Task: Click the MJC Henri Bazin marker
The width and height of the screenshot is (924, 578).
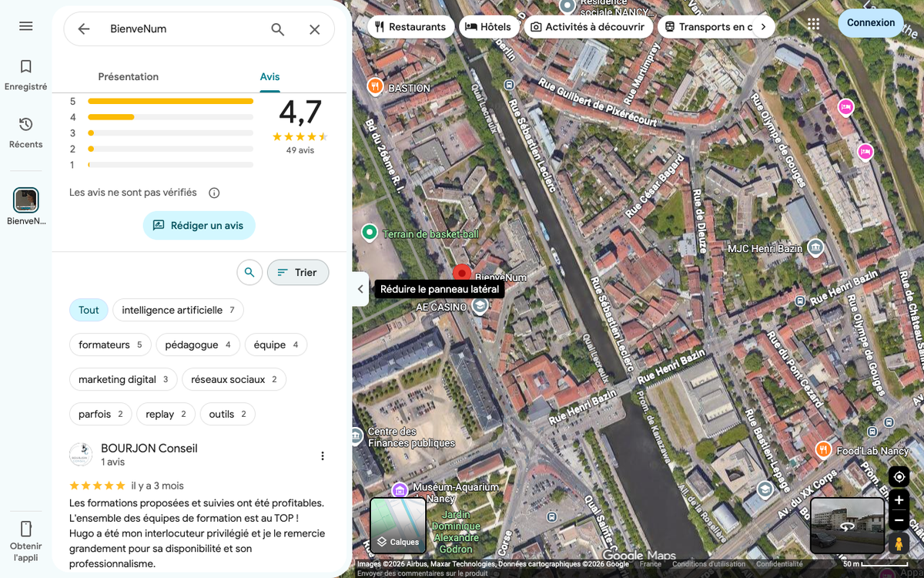Action: pos(815,247)
